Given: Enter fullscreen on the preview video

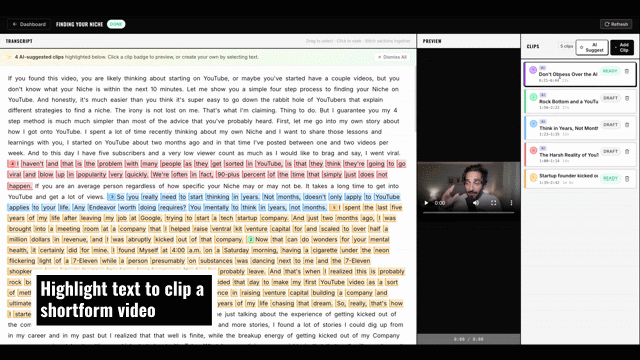Looking at the screenshot, I should [493, 203].
